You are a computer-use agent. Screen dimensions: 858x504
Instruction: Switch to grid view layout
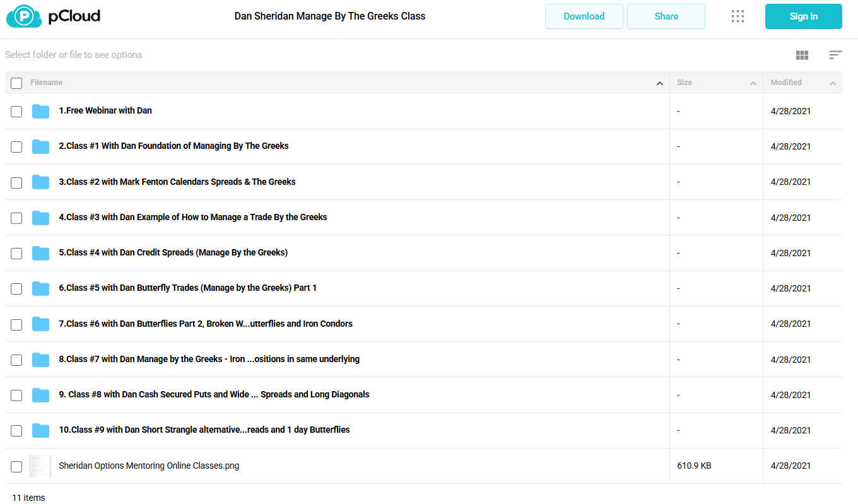[x=802, y=55]
